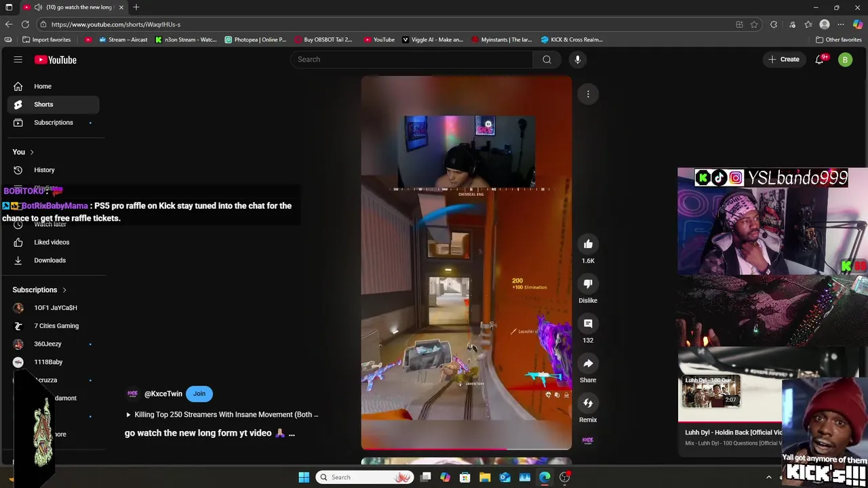
Task: Open History in the sidebar
Action: (54, 170)
